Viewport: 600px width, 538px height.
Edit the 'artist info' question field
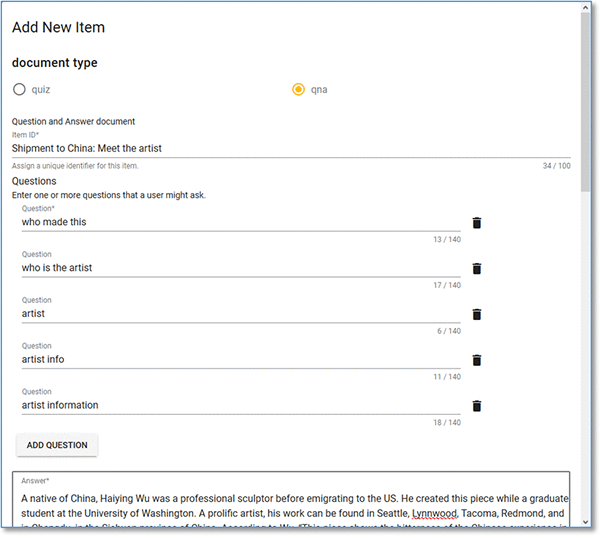241,359
